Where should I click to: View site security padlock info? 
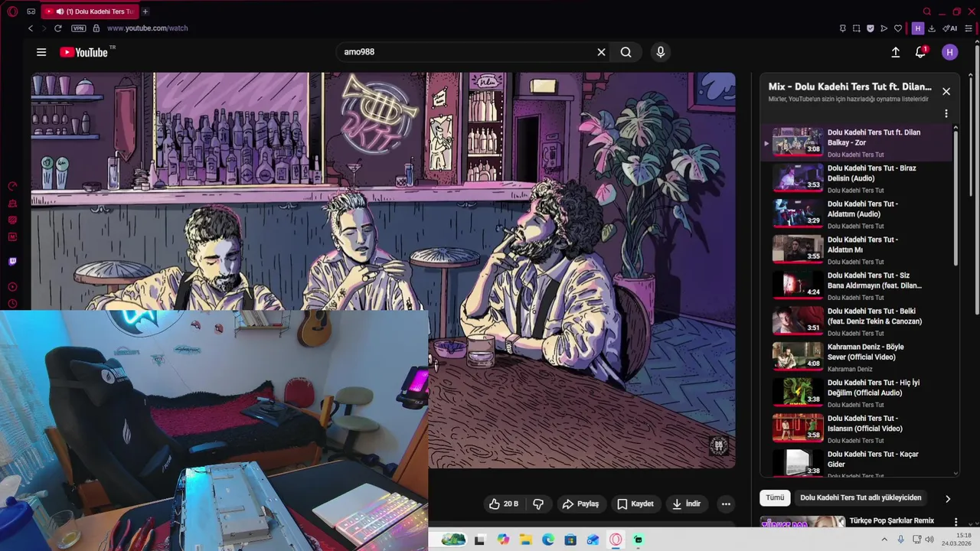96,28
